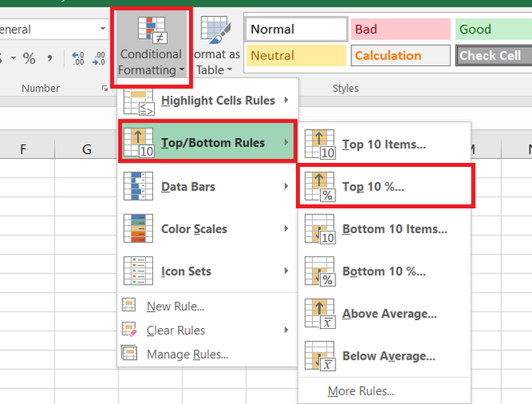The height and width of the screenshot is (404, 532).
Task: Click the Below Average icon
Action: (x=320, y=356)
